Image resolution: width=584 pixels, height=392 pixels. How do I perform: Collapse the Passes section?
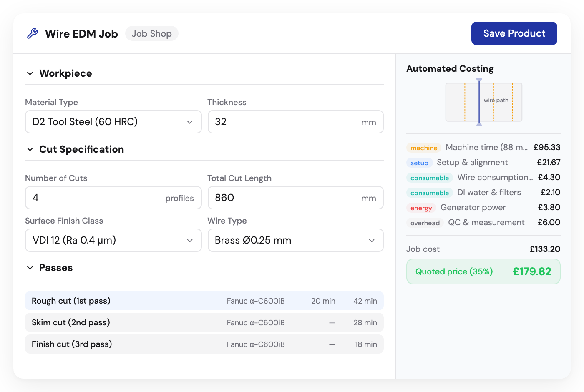click(x=30, y=267)
